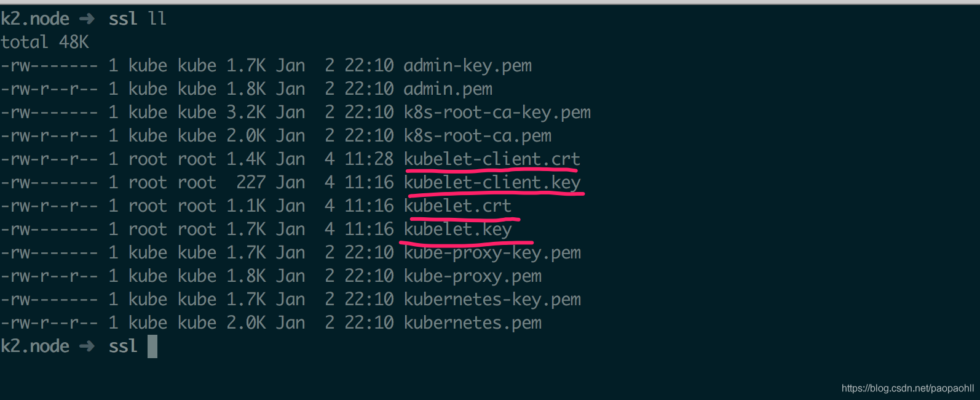Select kube-proxy-key.pem file entry
980x400 pixels.
coord(492,252)
